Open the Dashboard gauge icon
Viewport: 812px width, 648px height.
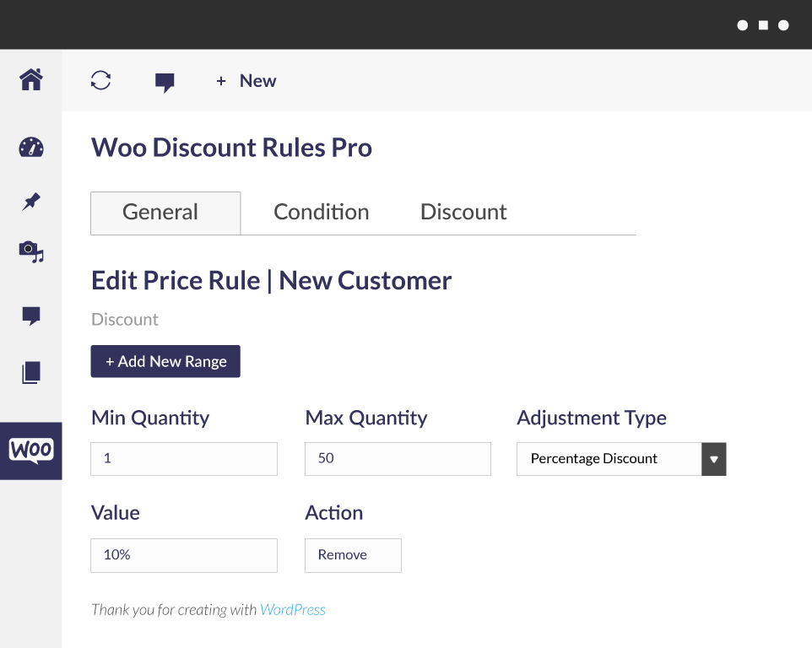click(x=31, y=148)
